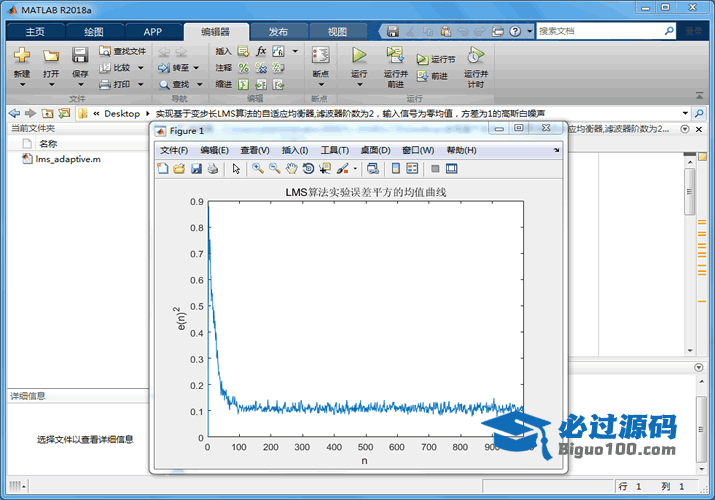The height and width of the screenshot is (500, 715).
Task: Expand the New (新建) dropdown arrow
Action: click(x=22, y=84)
